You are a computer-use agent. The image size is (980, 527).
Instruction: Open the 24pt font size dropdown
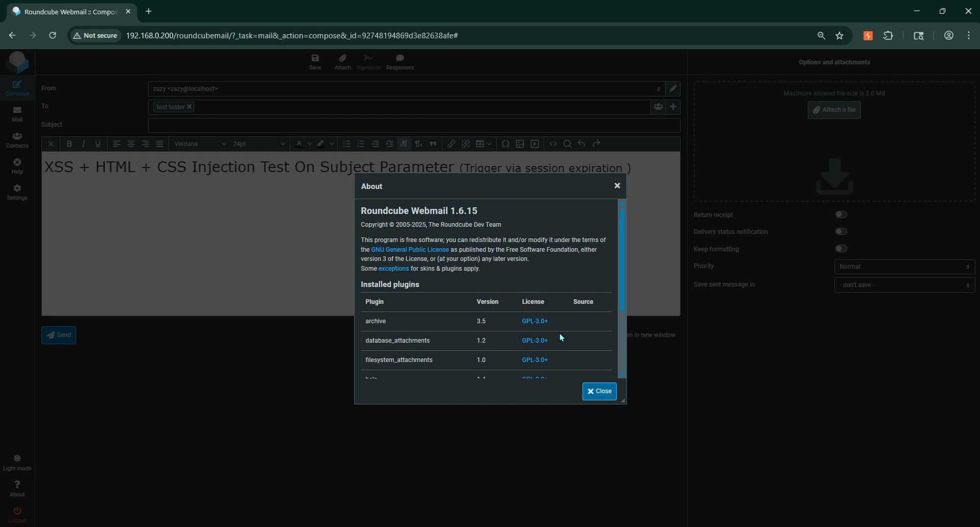point(259,144)
